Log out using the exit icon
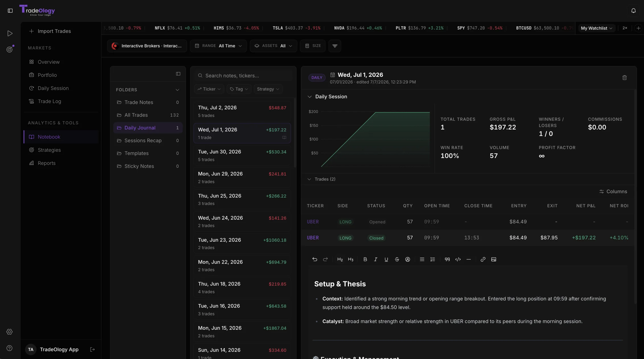 [92, 349]
